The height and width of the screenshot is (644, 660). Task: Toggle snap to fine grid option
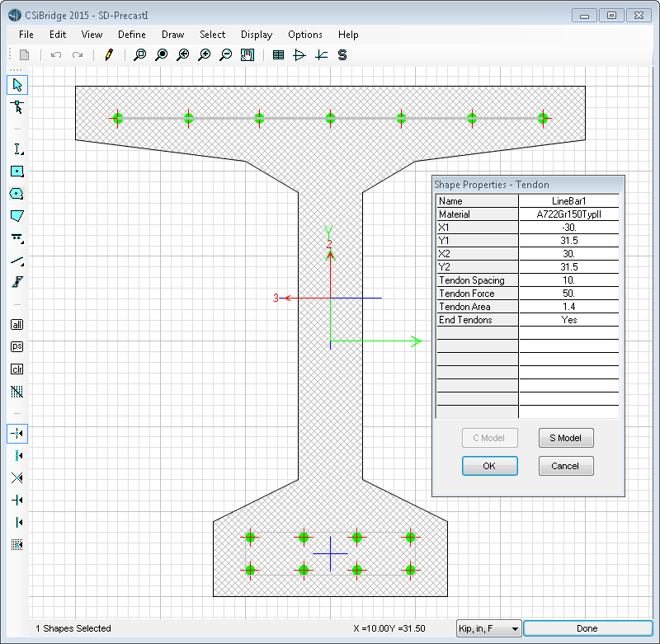click(17, 544)
